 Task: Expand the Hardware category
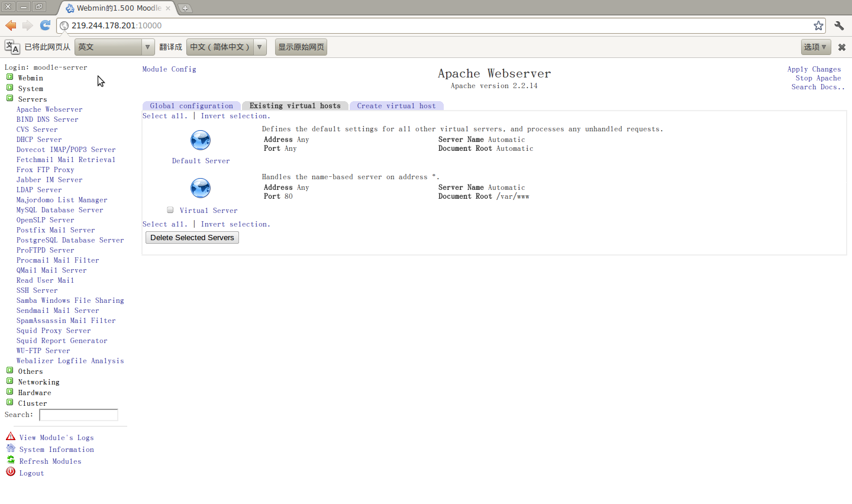tap(10, 392)
